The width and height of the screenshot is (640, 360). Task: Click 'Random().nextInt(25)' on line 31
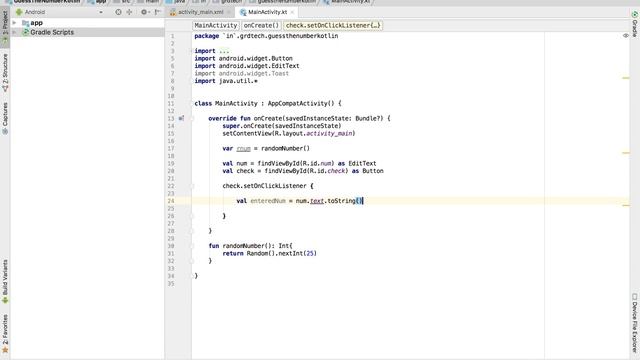(x=282, y=253)
